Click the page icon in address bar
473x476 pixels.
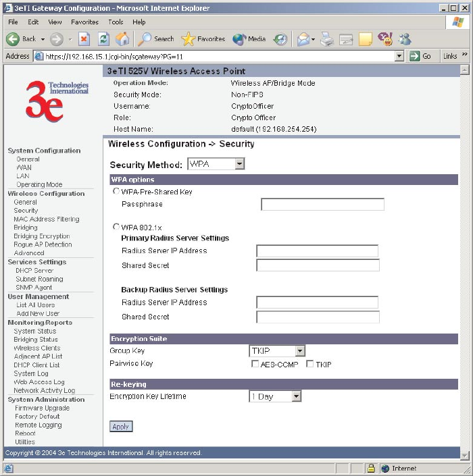pos(39,56)
